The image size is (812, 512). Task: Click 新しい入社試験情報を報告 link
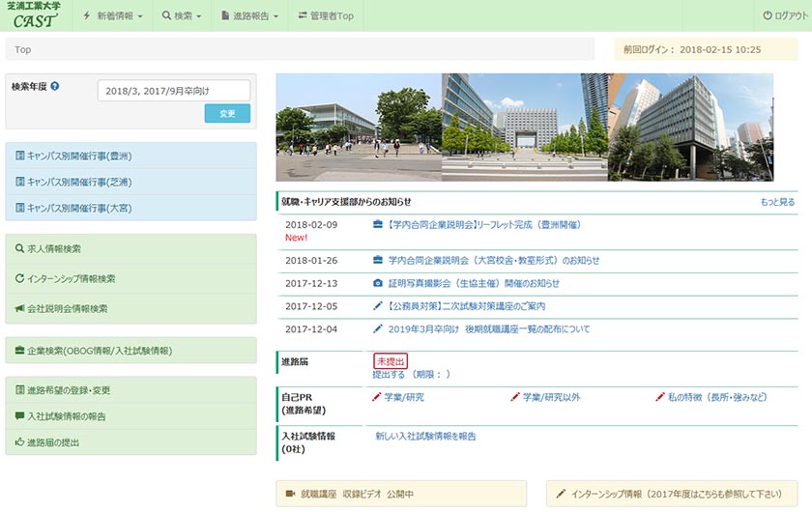coord(425,437)
